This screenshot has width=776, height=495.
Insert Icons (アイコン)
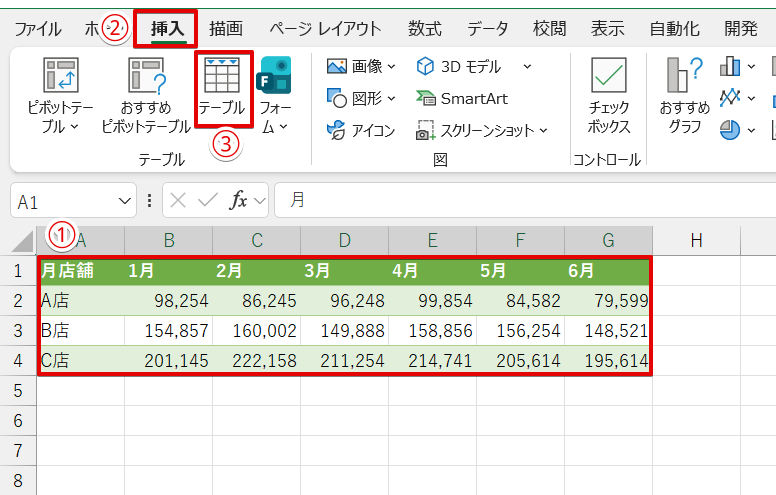click(x=361, y=130)
